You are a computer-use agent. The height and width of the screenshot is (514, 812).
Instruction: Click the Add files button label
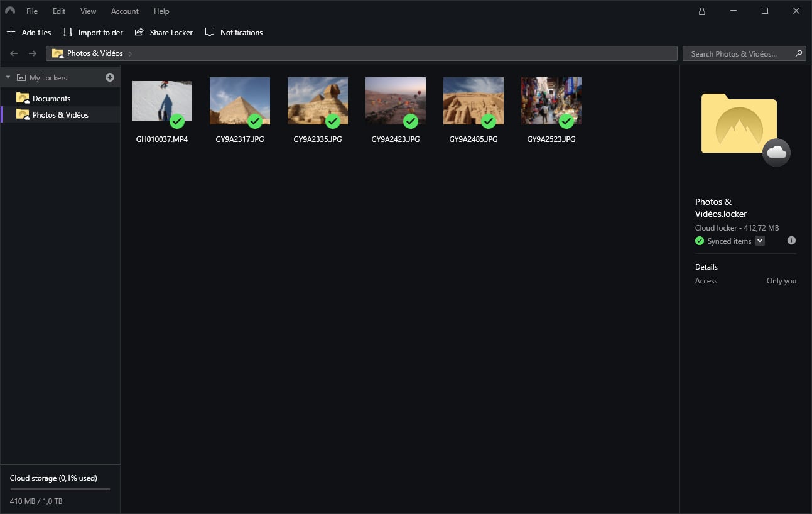tap(36, 33)
